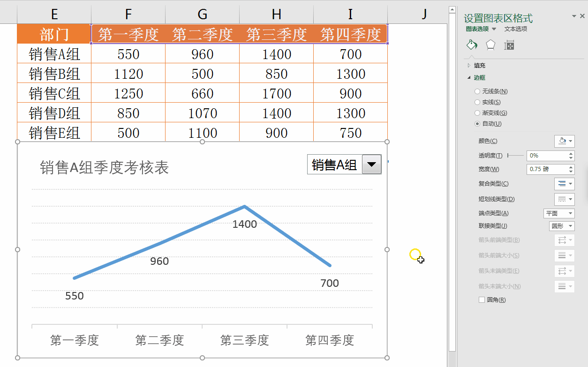
Task: Click the 第三季度 axis label in chart
Action: click(x=245, y=340)
